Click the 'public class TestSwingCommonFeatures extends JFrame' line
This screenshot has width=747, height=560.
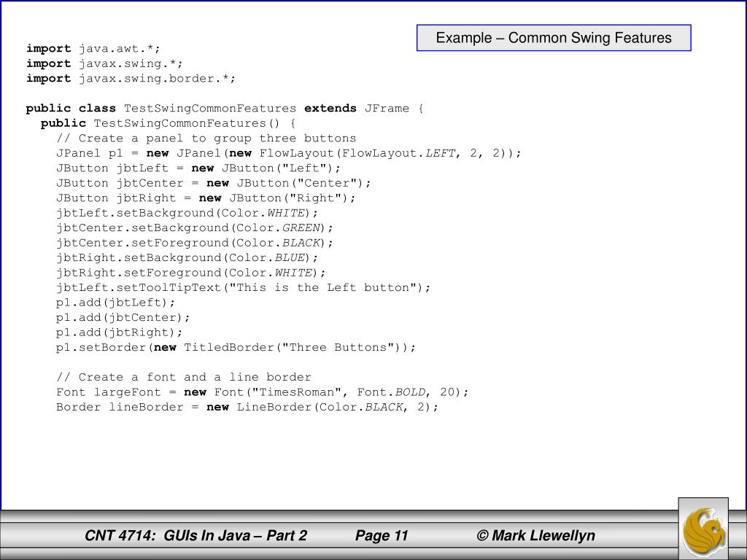tap(225, 109)
